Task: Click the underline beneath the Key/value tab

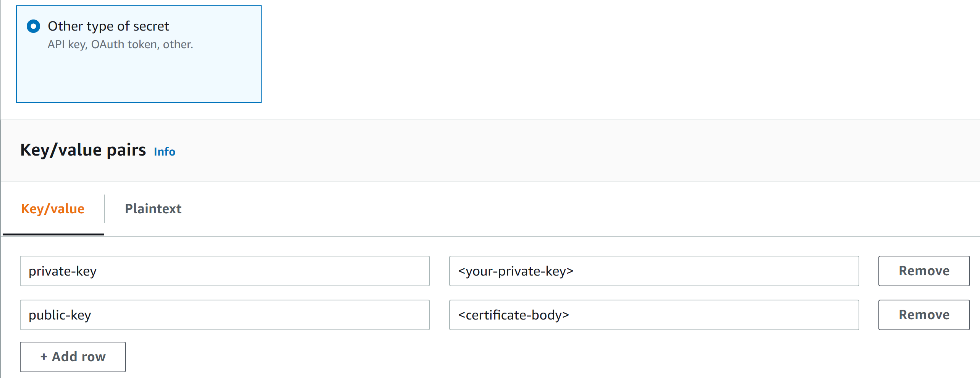Action: (53, 234)
